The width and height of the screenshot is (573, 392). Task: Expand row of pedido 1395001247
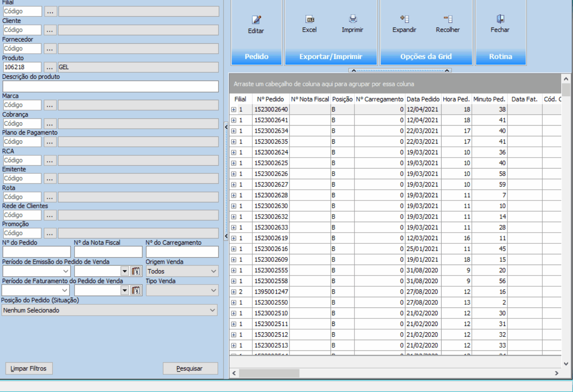(233, 292)
